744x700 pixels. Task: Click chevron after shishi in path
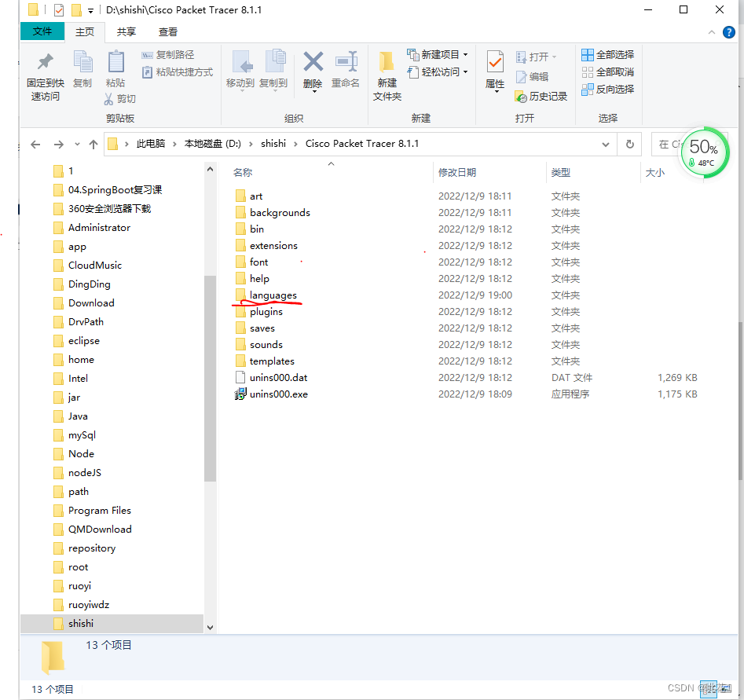(x=295, y=144)
